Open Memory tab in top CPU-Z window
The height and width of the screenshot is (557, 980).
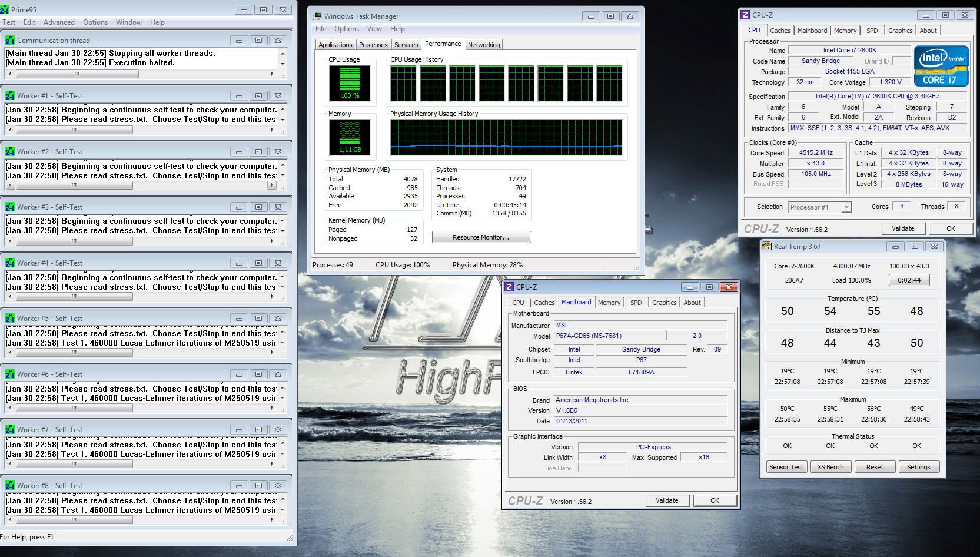845,31
